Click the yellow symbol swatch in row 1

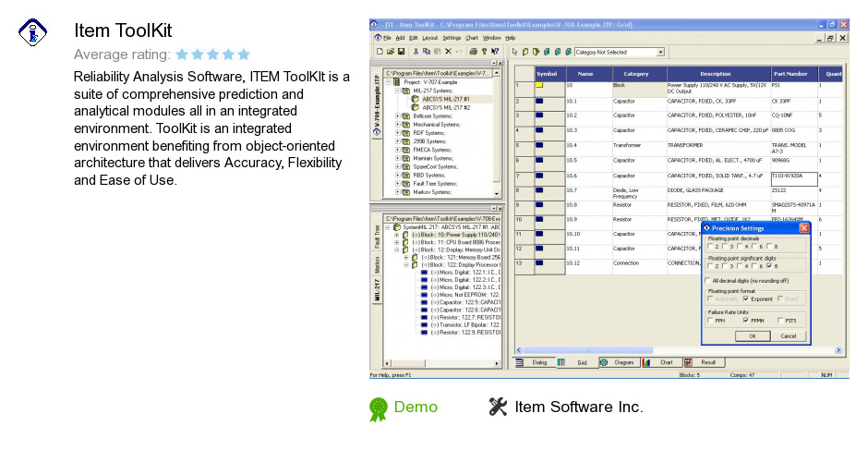pyautogui.click(x=539, y=85)
